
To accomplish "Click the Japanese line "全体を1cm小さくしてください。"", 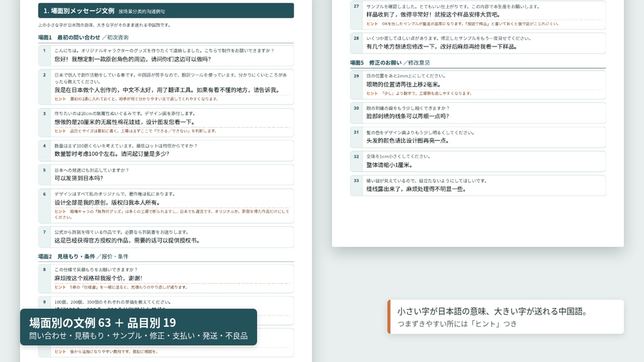I will click(x=398, y=156).
